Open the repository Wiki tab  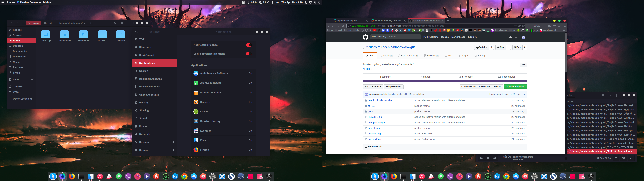click(x=448, y=56)
